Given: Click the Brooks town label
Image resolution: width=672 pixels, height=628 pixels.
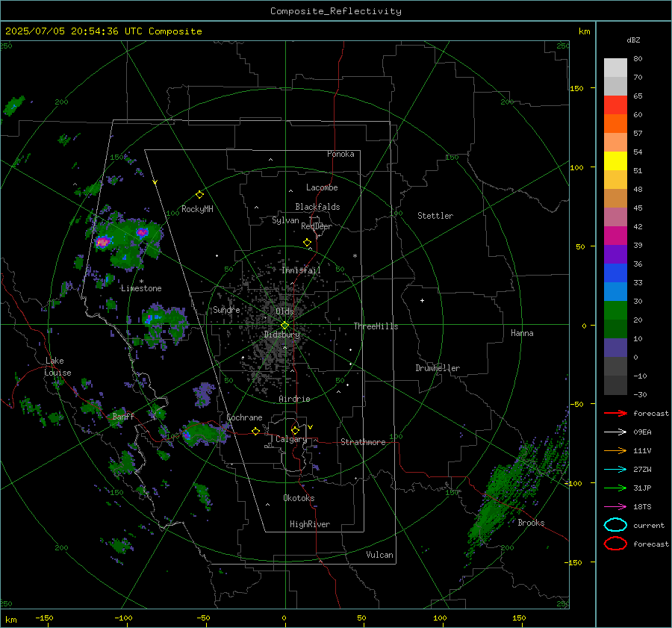Looking at the screenshot, I should pyautogui.click(x=531, y=523).
